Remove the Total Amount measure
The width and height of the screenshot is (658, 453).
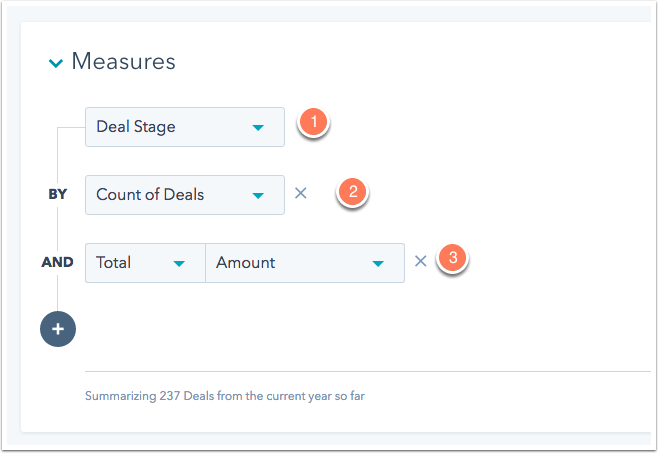(420, 261)
